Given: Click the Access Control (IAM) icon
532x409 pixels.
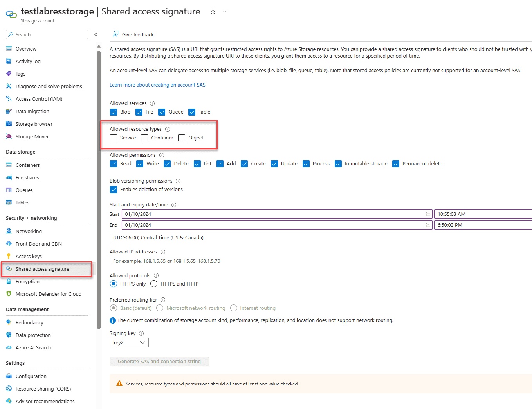Looking at the screenshot, I should click(x=9, y=99).
